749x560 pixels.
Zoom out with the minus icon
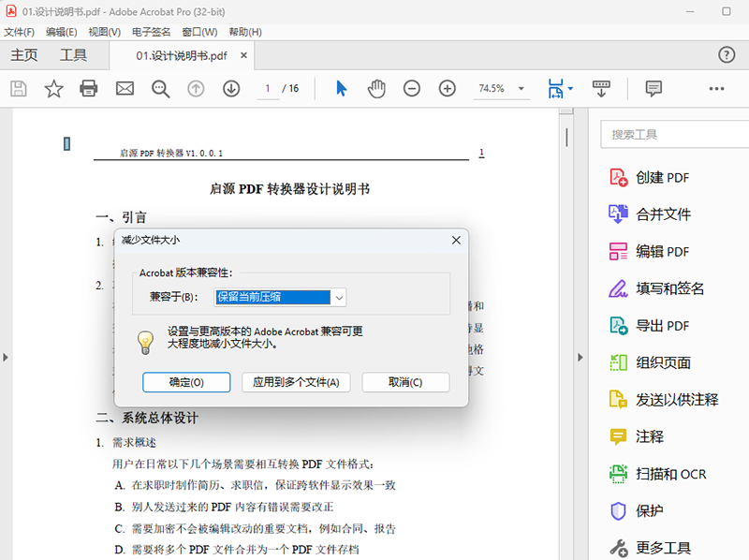[411, 89]
